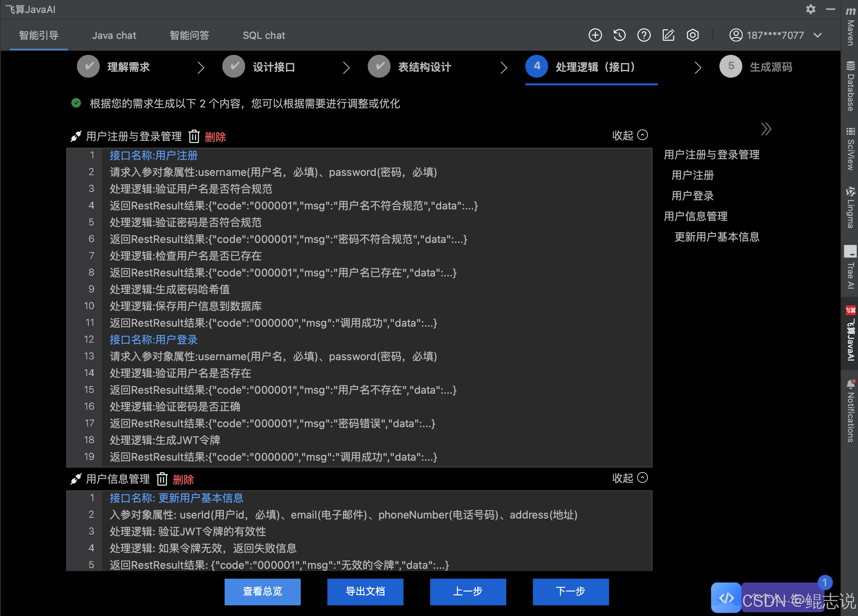Select outline item 用户登录

click(x=692, y=196)
